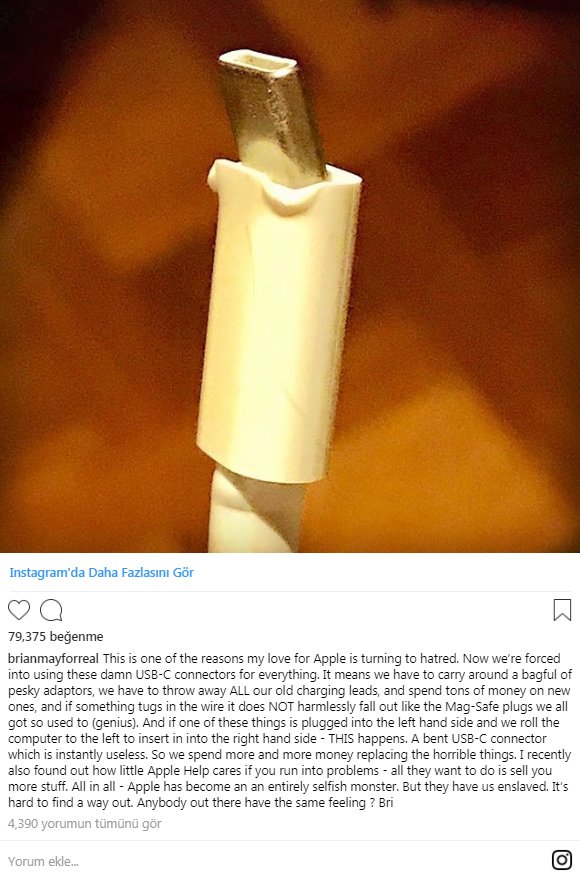Save the post using the bookmark icon

click(x=562, y=610)
